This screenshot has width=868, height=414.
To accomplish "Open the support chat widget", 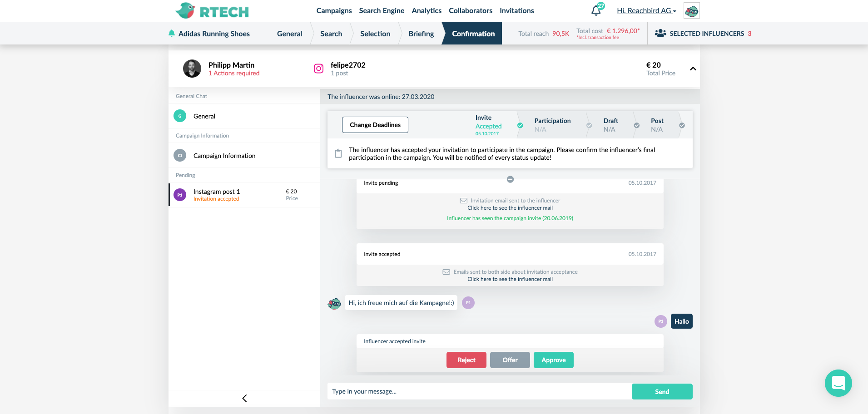I will [x=838, y=383].
